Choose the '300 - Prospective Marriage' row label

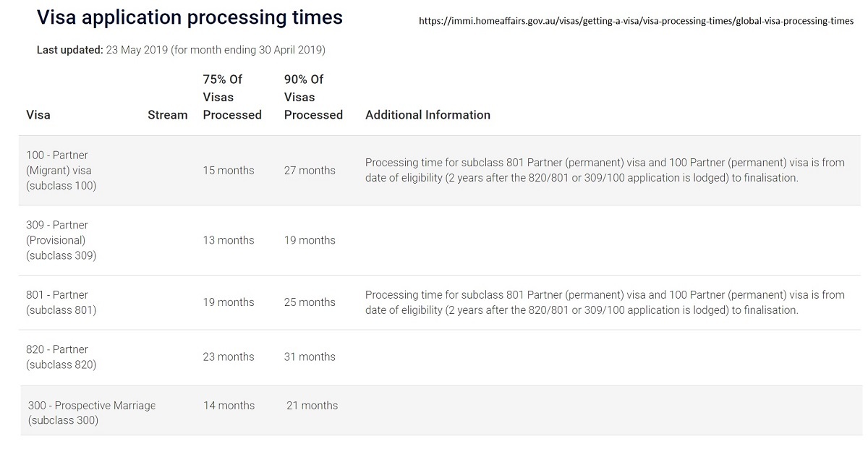[x=91, y=412]
